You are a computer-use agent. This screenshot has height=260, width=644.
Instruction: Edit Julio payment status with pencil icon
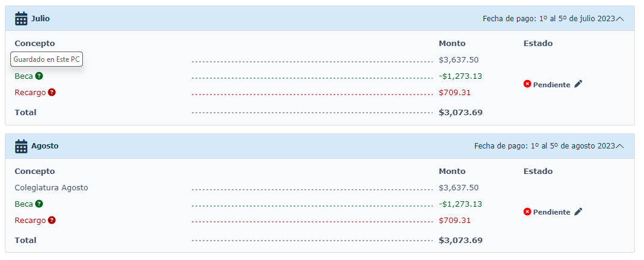tap(578, 84)
